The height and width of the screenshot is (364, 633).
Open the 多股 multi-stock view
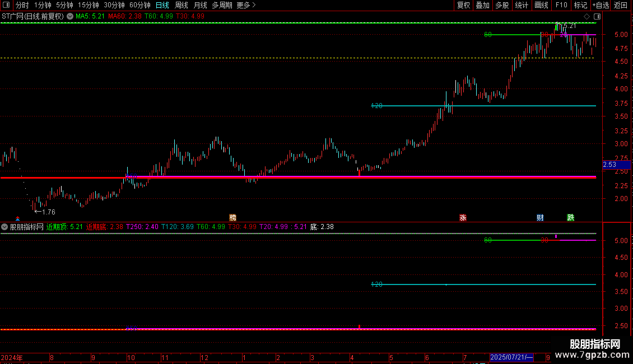click(x=502, y=5)
